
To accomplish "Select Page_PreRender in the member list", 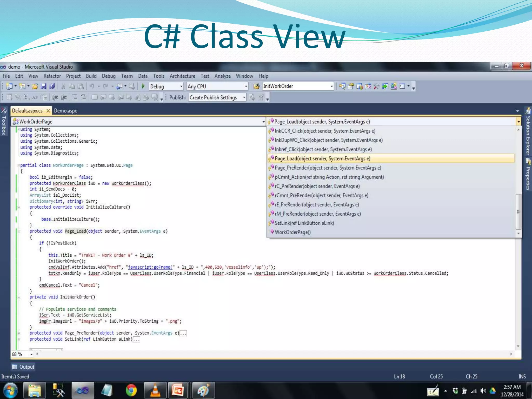I will (328, 168).
